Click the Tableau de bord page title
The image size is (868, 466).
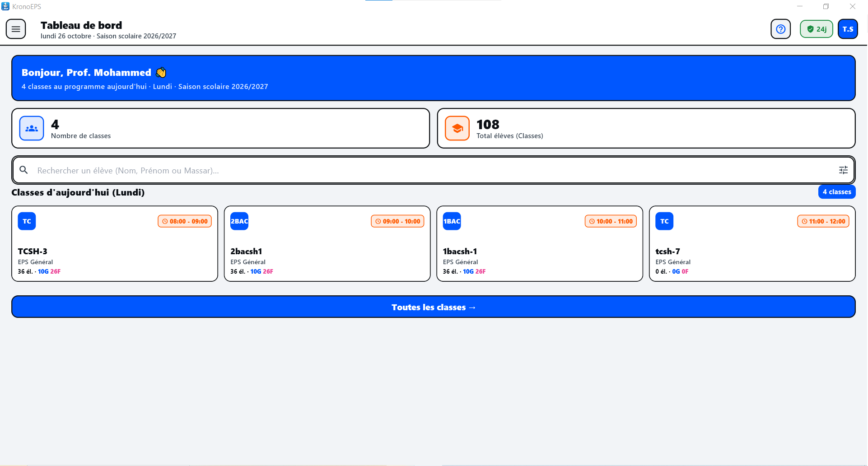coord(81,25)
